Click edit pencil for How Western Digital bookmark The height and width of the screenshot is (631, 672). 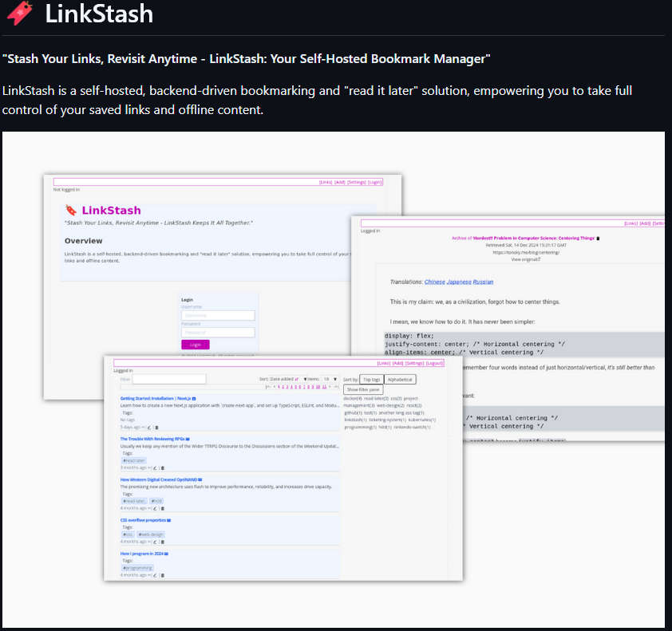[154, 508]
